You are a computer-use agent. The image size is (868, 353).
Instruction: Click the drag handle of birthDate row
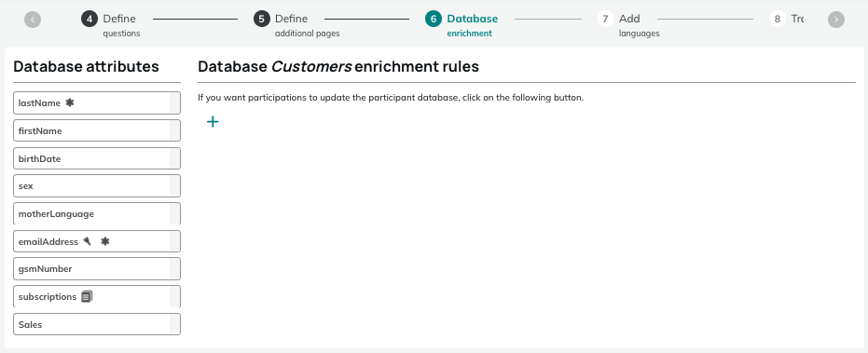174,158
